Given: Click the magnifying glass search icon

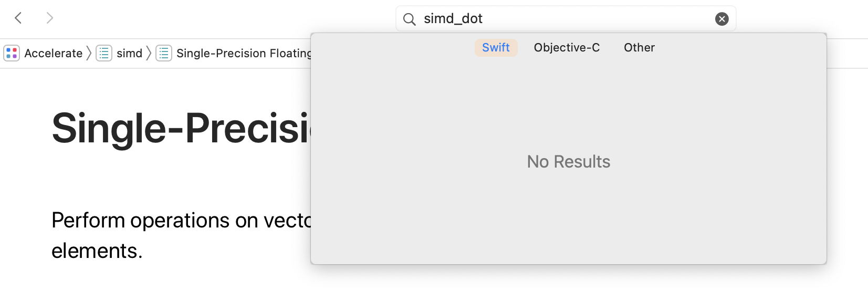Looking at the screenshot, I should [409, 19].
